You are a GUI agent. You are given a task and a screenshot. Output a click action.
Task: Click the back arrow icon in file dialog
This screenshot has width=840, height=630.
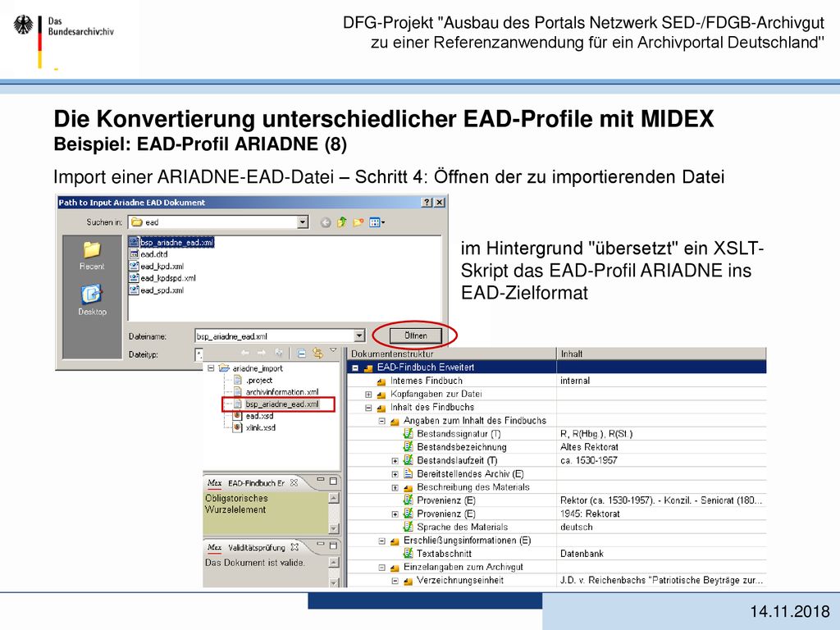point(325,222)
